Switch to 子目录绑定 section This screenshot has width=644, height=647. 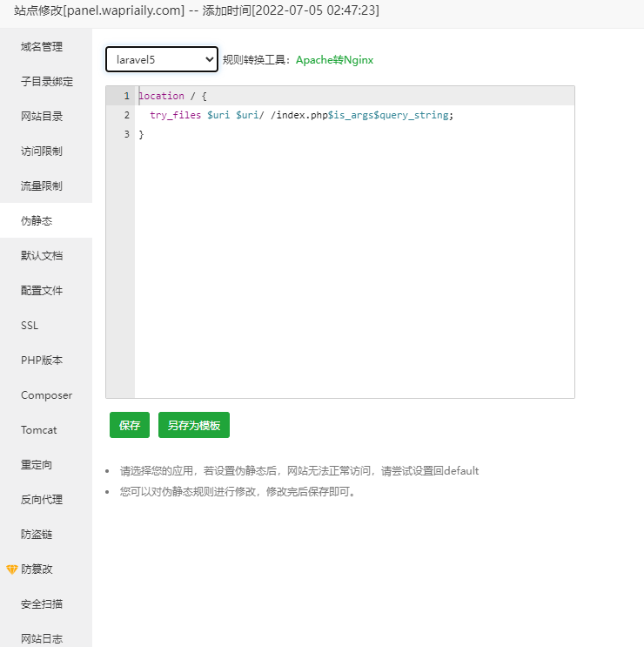point(47,81)
